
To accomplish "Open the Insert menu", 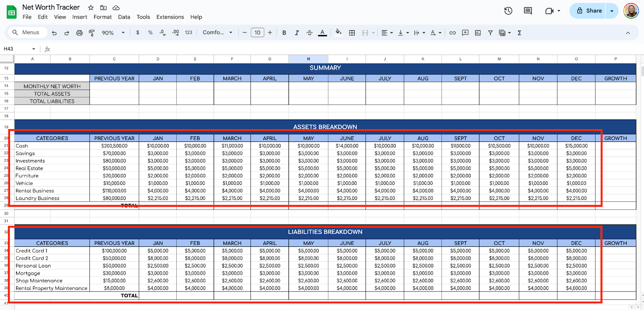I will (80, 17).
